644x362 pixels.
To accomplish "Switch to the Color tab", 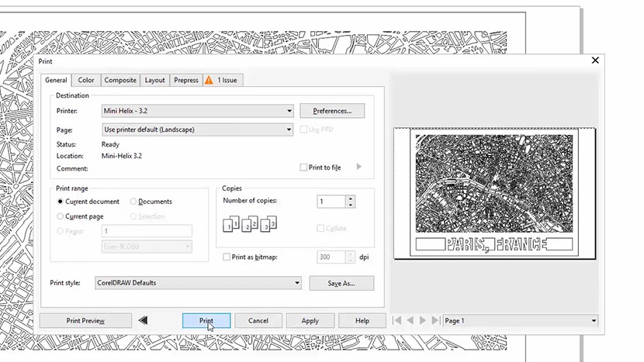I will coord(85,80).
